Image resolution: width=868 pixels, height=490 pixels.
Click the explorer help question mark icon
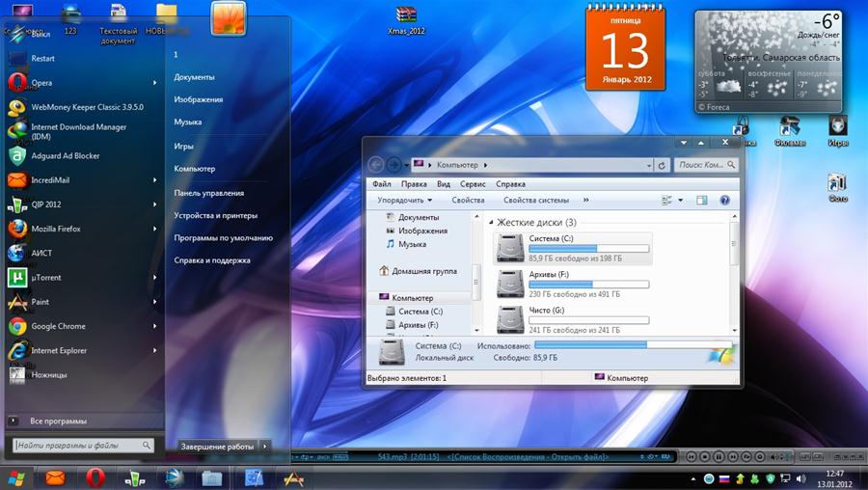(724, 201)
